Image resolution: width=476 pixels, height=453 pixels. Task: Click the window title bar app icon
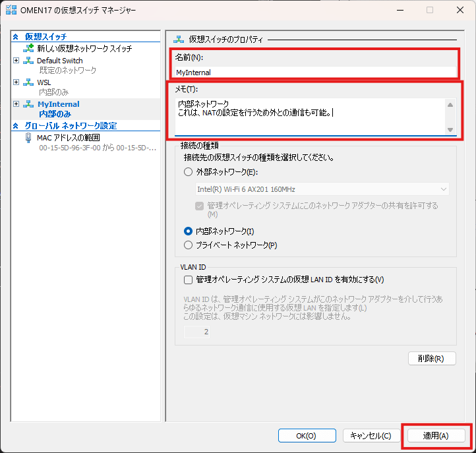11,10
